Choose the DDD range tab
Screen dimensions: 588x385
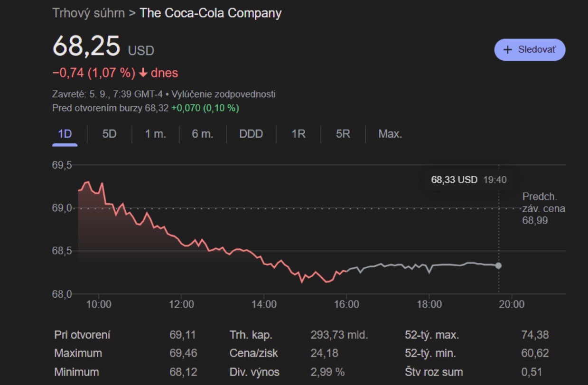(251, 134)
